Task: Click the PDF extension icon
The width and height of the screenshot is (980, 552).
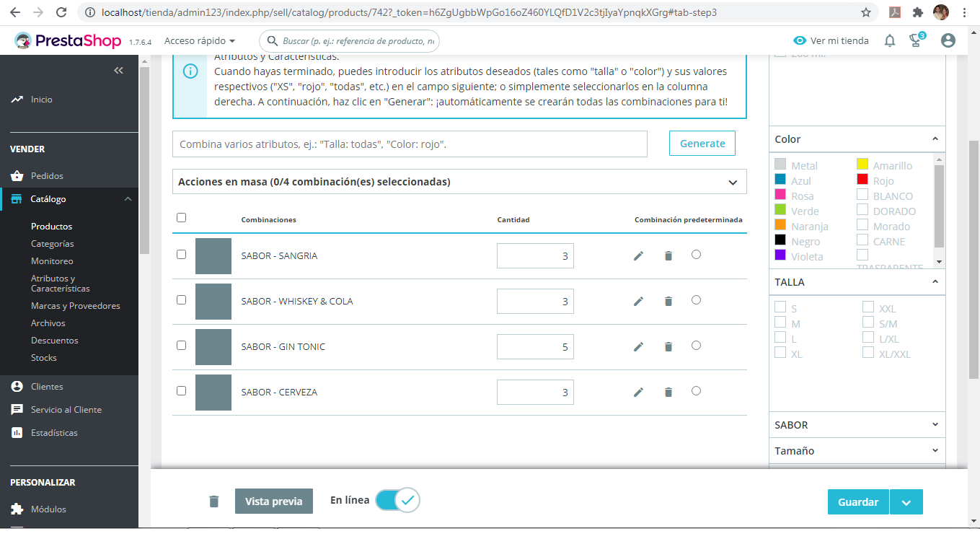Action: point(895,12)
